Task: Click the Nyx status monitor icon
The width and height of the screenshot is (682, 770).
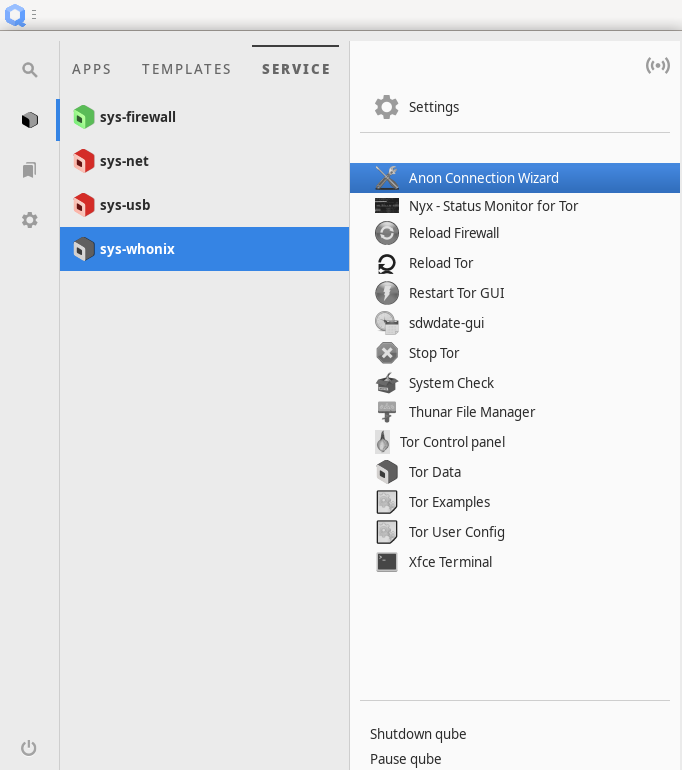Action: tap(387, 206)
